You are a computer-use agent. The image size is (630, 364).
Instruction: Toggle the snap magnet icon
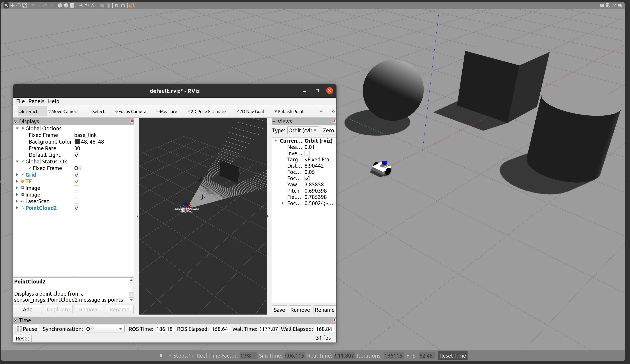coord(123,6)
